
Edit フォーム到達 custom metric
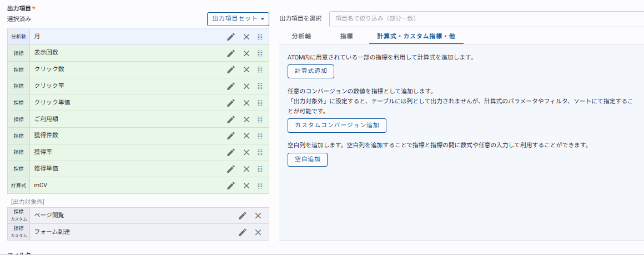pos(242,232)
